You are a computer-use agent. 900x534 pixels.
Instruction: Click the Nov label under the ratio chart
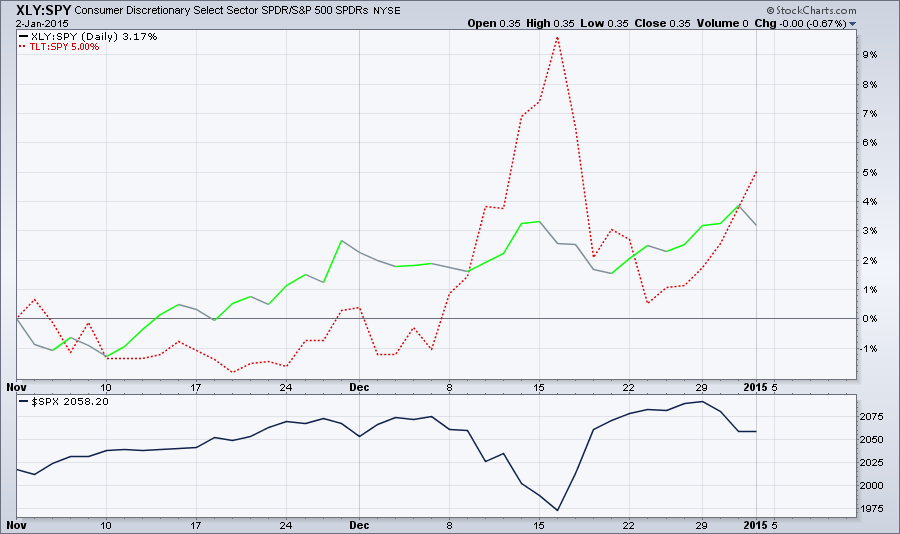[17, 388]
